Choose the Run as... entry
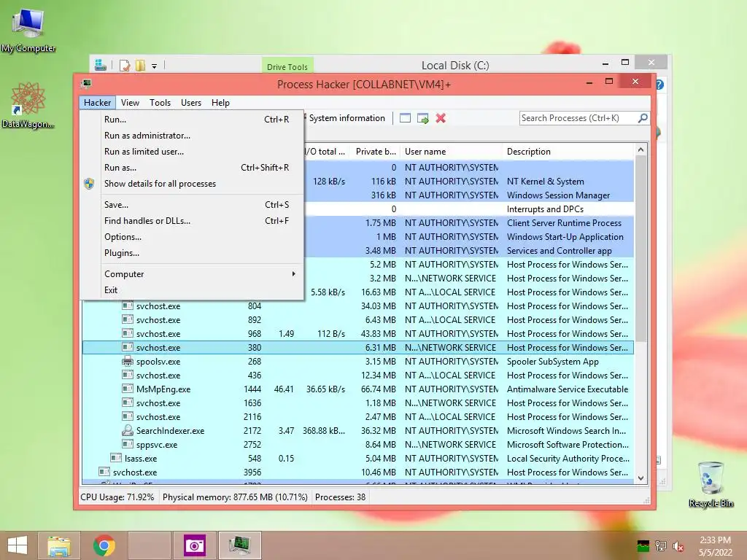The height and width of the screenshot is (560, 747). click(x=192, y=168)
